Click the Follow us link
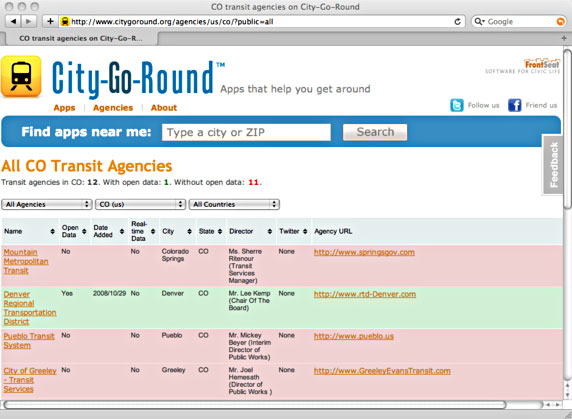The width and height of the screenshot is (572, 419). pyautogui.click(x=483, y=105)
